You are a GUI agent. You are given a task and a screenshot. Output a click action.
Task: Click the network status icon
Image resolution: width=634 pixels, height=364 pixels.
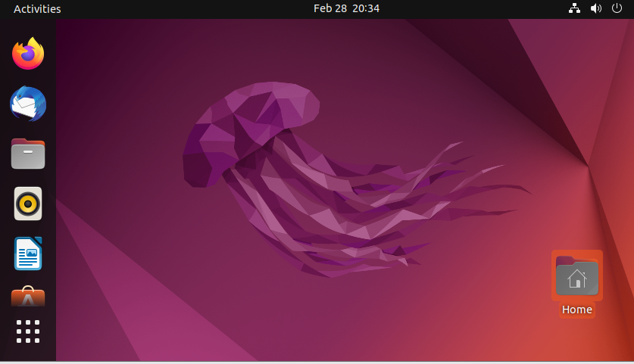[575, 8]
